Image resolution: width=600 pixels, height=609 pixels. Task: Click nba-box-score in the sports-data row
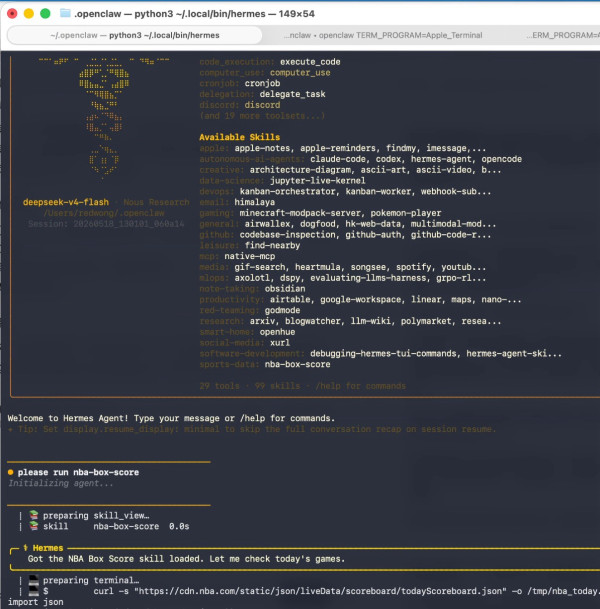point(297,364)
